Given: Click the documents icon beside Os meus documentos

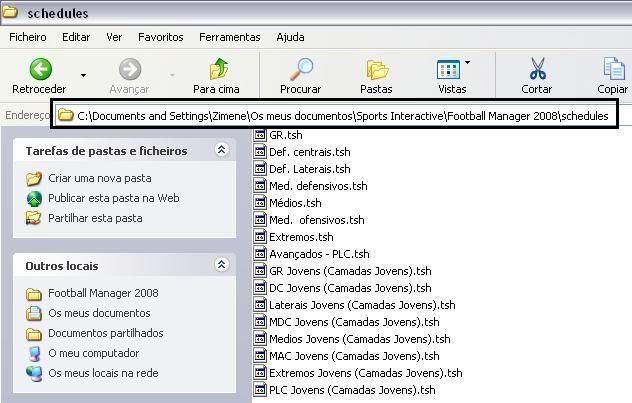Looking at the screenshot, I should click(x=34, y=313).
